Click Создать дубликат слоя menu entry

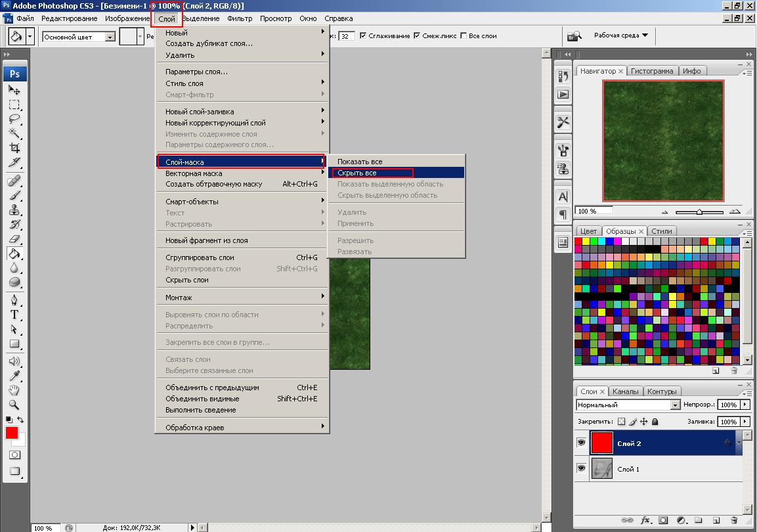point(209,43)
